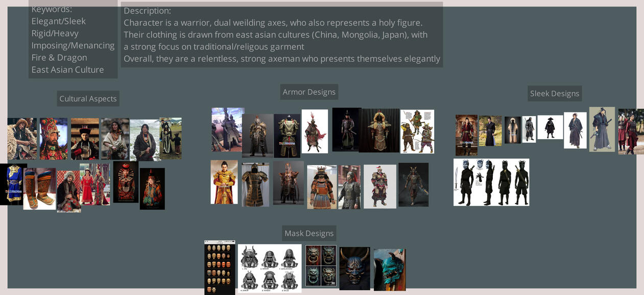Select the phone screenshot grid of masks
This screenshot has height=295, width=644.
(x=220, y=267)
